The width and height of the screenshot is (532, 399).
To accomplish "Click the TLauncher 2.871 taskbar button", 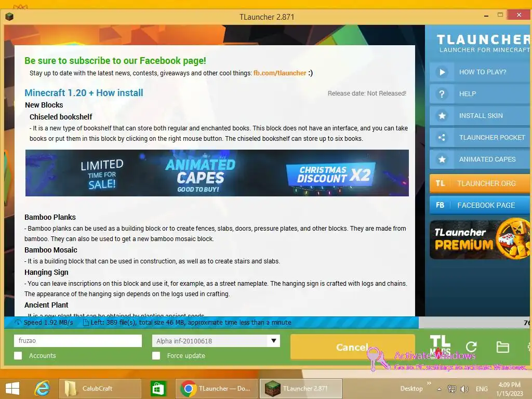I will (301, 389).
